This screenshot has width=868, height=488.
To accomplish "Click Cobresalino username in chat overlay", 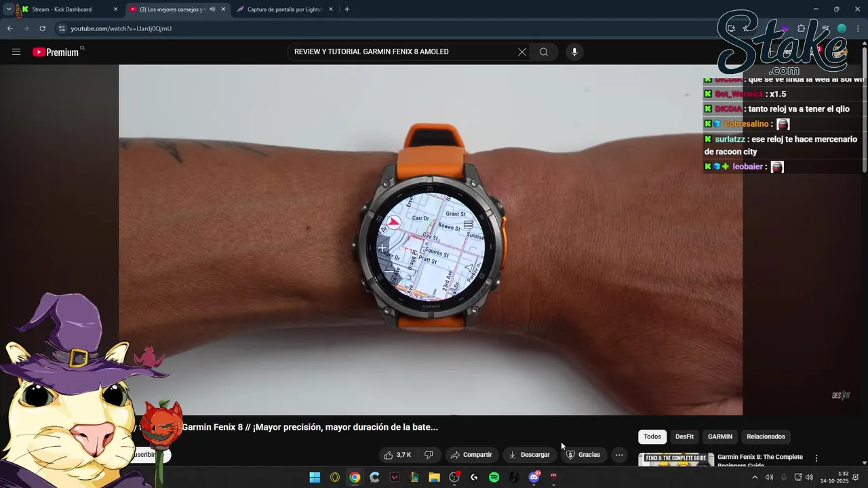I will point(746,124).
